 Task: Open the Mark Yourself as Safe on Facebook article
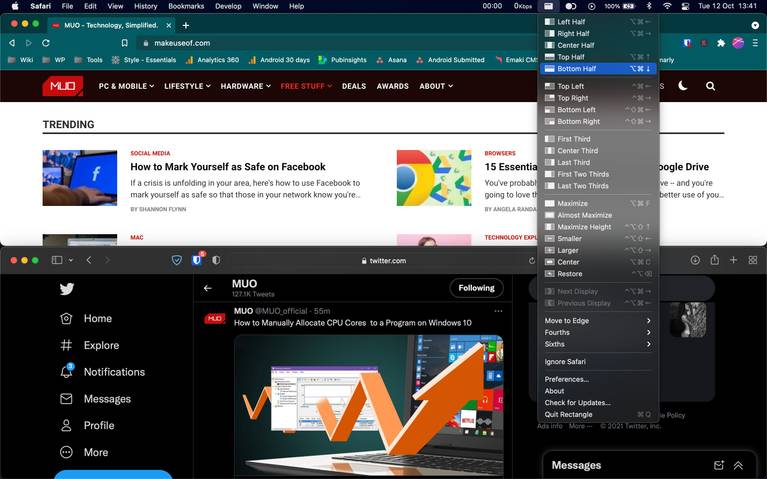click(x=228, y=167)
